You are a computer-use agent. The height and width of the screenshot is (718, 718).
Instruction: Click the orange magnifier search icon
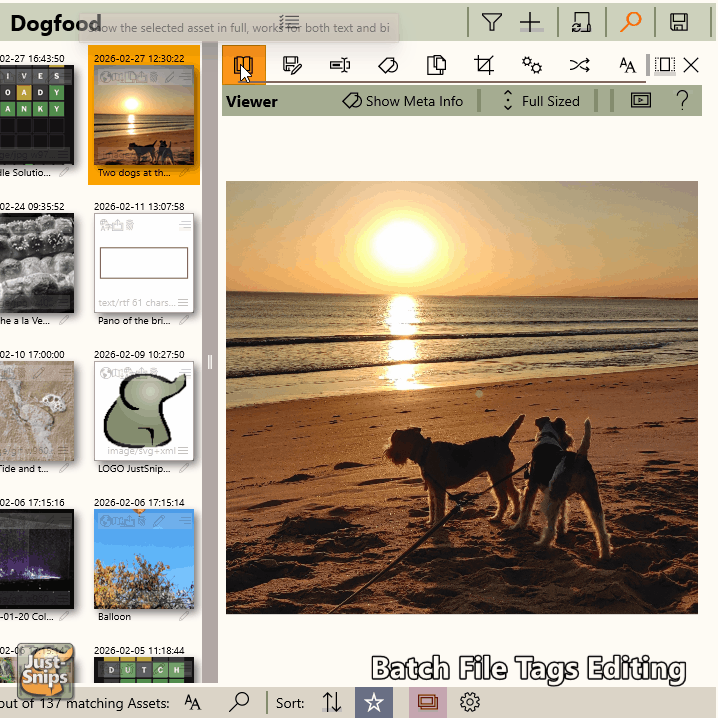630,22
